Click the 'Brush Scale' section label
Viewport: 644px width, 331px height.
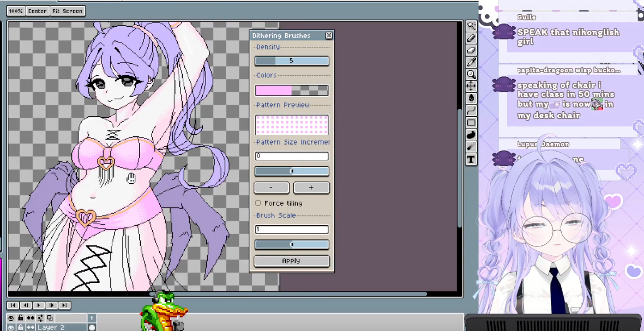coord(275,215)
